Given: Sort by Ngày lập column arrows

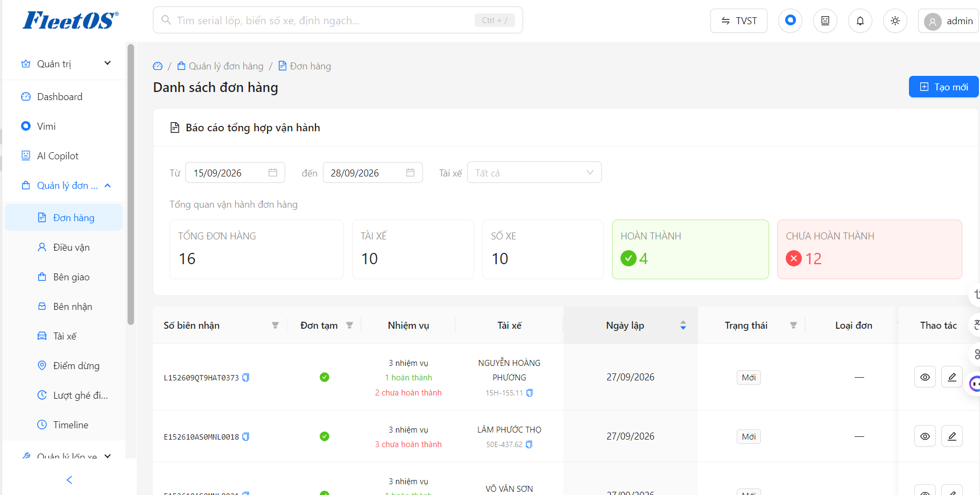Looking at the screenshot, I should pos(683,326).
